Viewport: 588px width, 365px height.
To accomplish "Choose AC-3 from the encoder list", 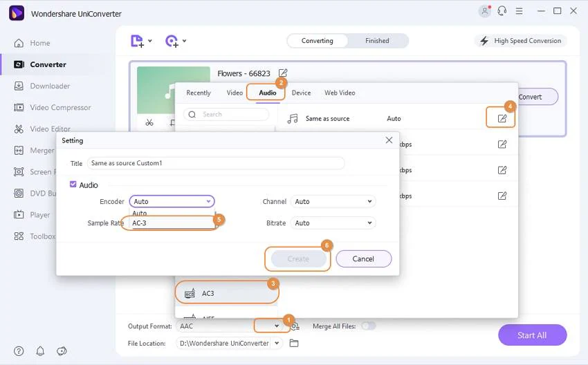I will [172, 223].
